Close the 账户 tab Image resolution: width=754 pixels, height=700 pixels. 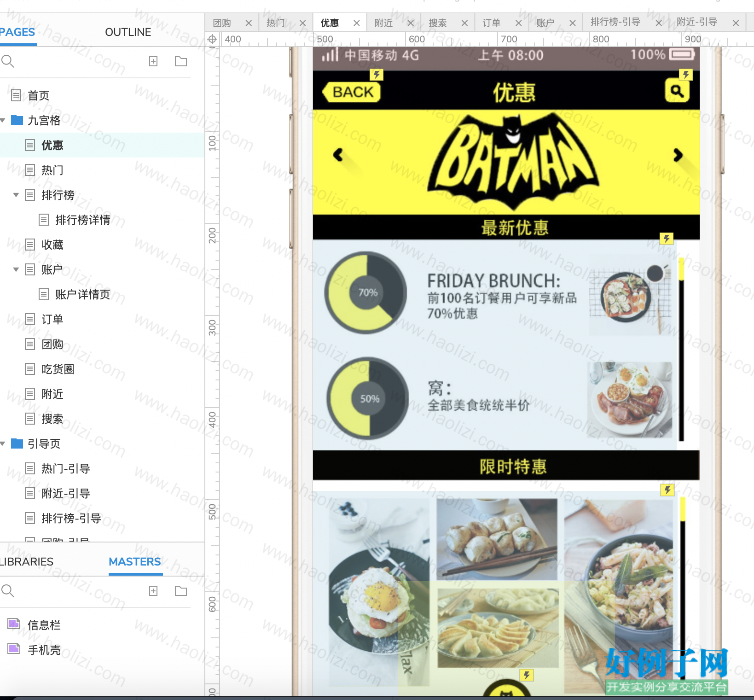[x=573, y=23]
